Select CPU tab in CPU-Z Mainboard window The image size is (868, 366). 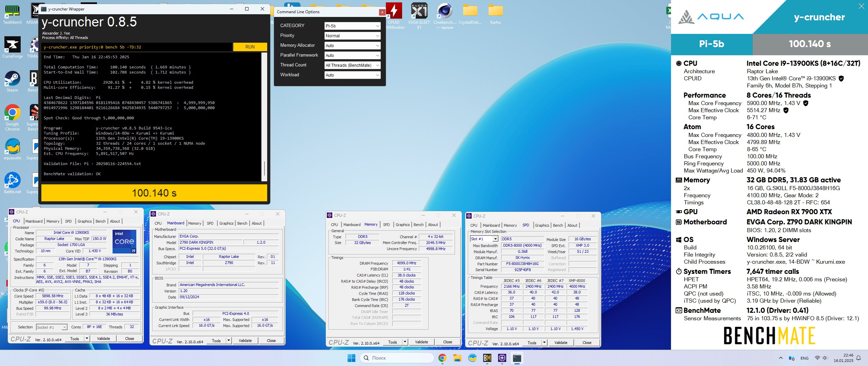click(x=158, y=223)
